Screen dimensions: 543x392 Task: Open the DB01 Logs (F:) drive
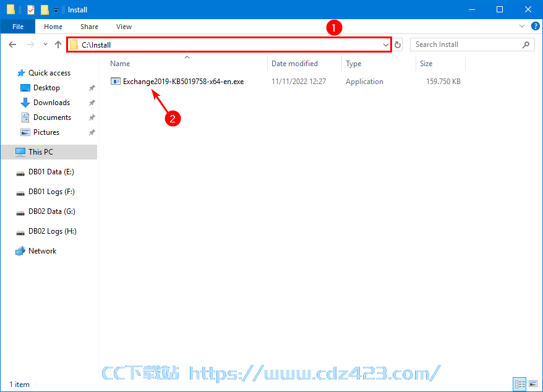[x=51, y=192]
